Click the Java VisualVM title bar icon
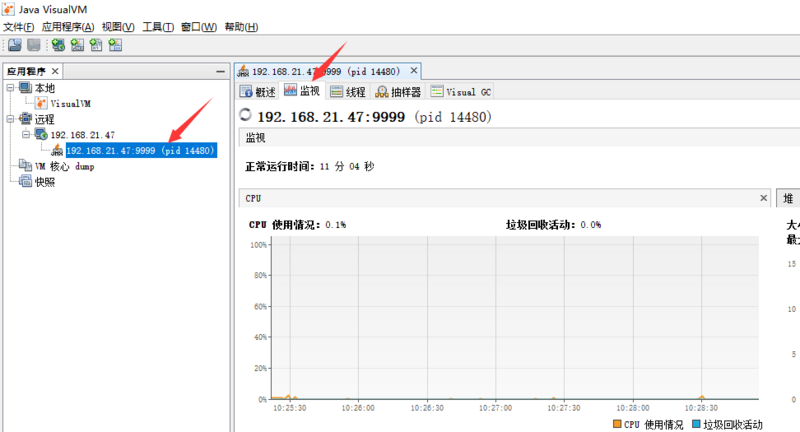This screenshot has width=800, height=432. (x=8, y=9)
